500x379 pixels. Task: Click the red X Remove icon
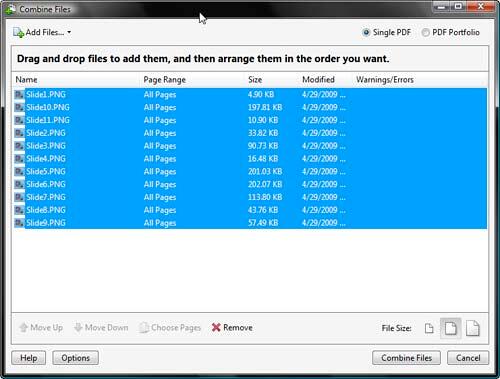click(x=216, y=327)
